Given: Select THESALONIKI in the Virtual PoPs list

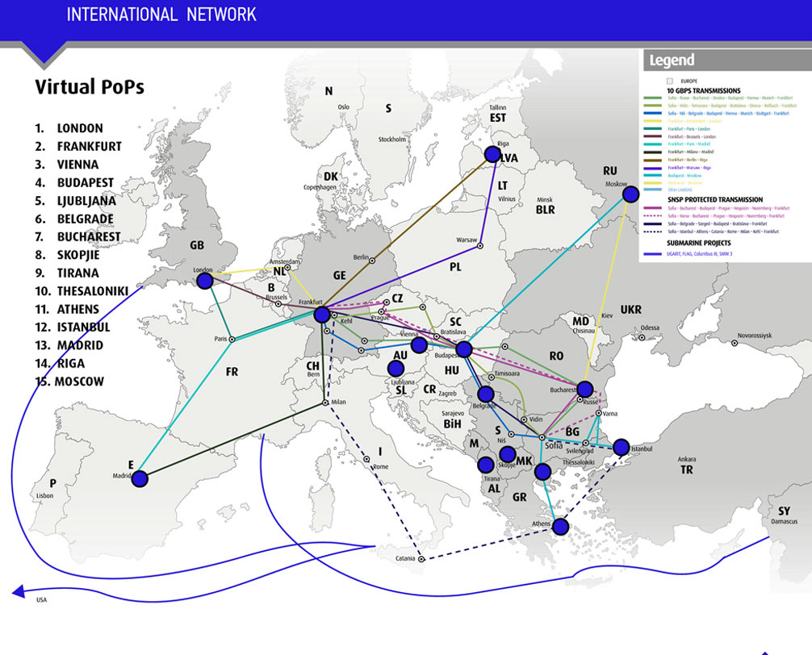Looking at the screenshot, I should [x=80, y=291].
